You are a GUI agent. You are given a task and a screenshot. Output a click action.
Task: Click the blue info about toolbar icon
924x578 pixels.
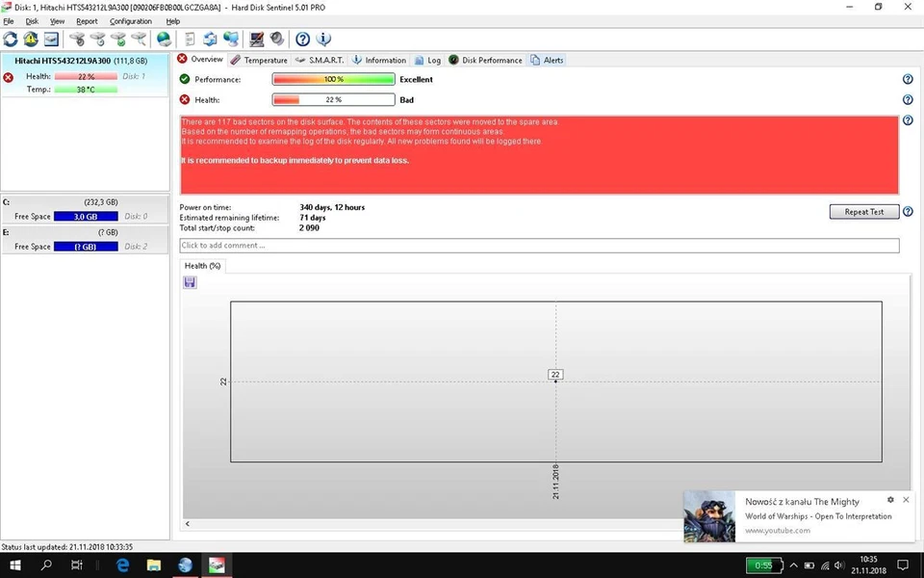323,39
